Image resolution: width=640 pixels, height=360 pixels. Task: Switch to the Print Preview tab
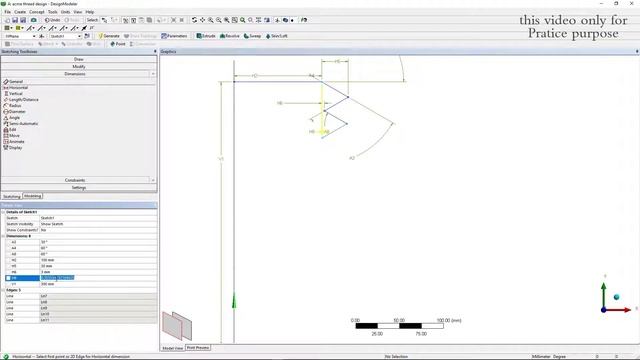click(198, 348)
